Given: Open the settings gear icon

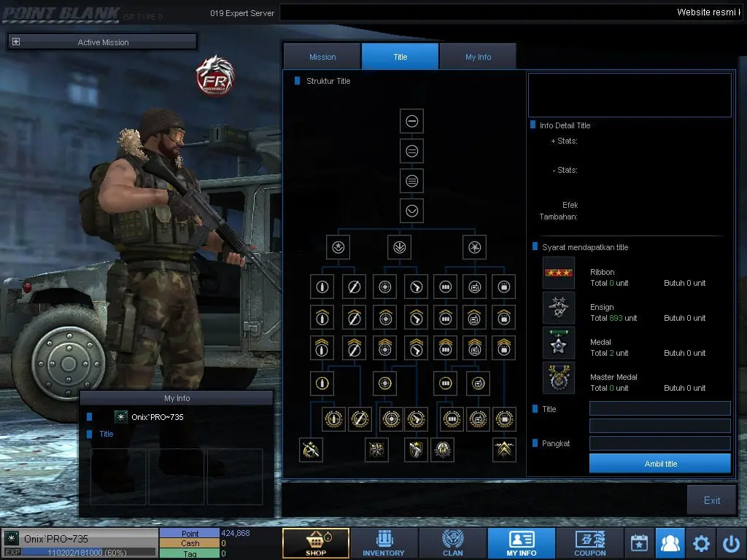Looking at the screenshot, I should (x=701, y=542).
